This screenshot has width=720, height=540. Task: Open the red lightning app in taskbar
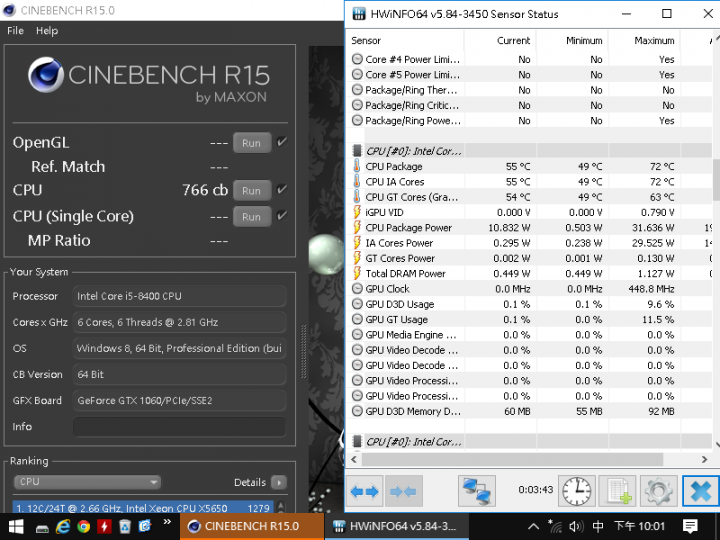104,526
